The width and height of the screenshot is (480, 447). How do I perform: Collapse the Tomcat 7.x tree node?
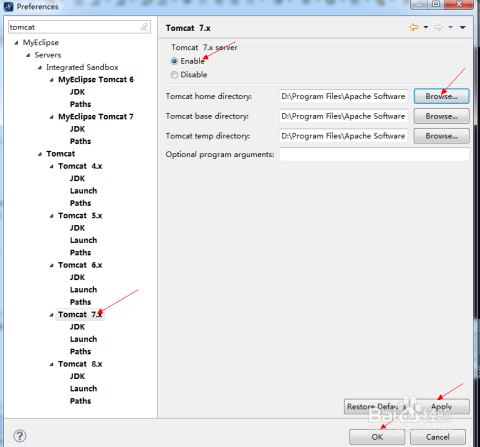pos(51,315)
